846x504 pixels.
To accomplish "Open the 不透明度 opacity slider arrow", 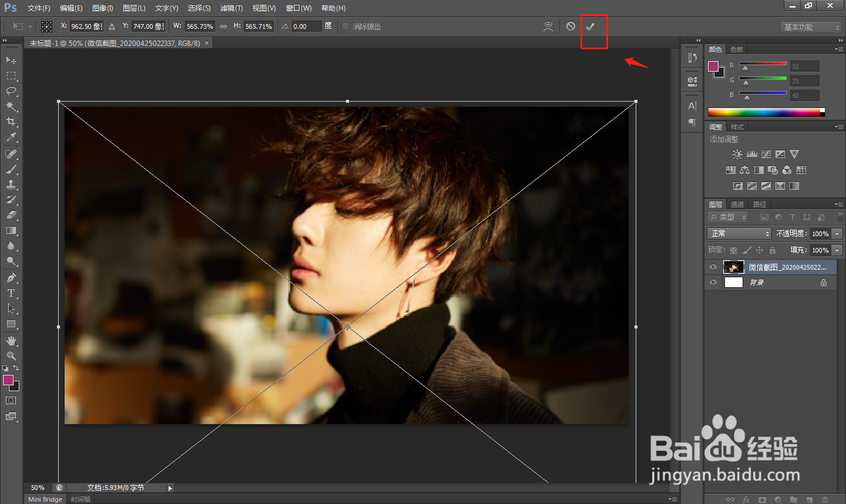I will coord(837,234).
